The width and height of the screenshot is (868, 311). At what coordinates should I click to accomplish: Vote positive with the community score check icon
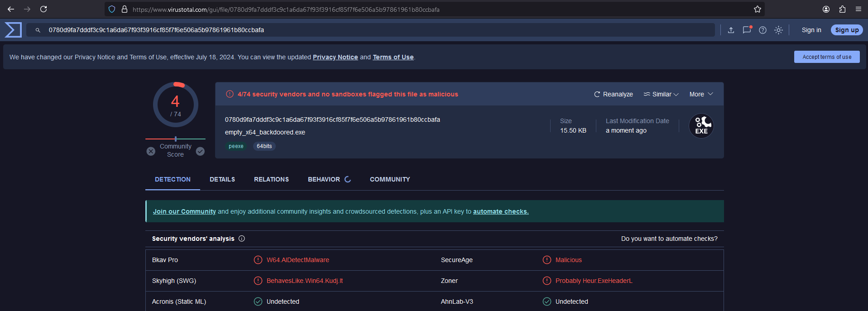click(x=200, y=151)
